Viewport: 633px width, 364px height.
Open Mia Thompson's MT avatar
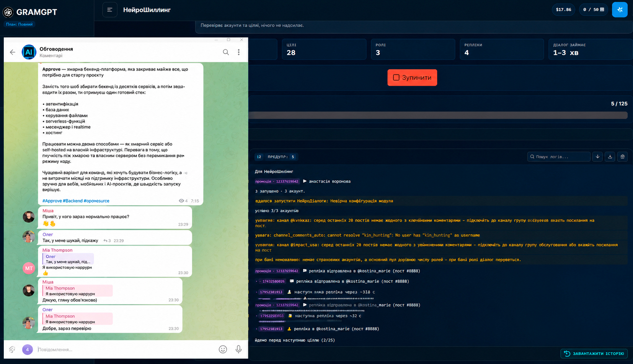pos(29,268)
